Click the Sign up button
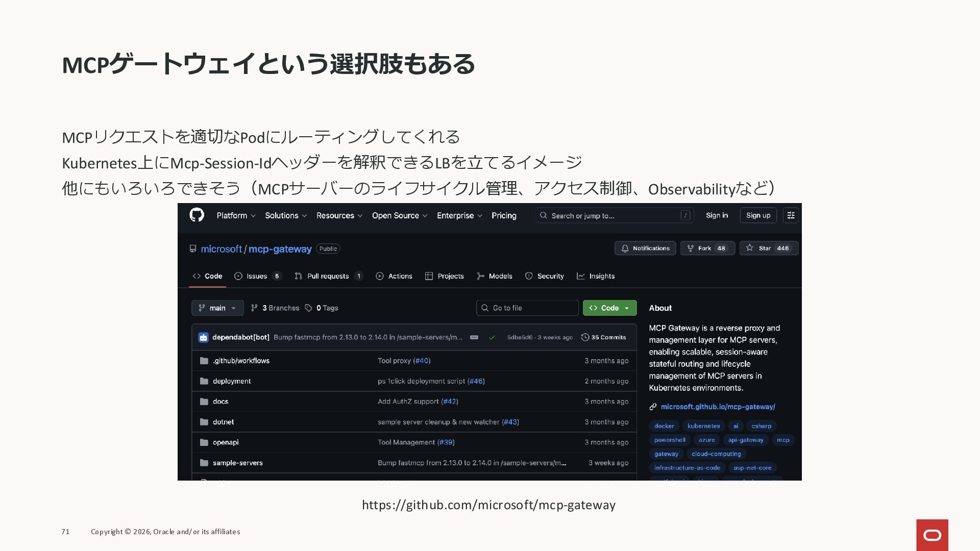The image size is (980, 551). [x=758, y=215]
